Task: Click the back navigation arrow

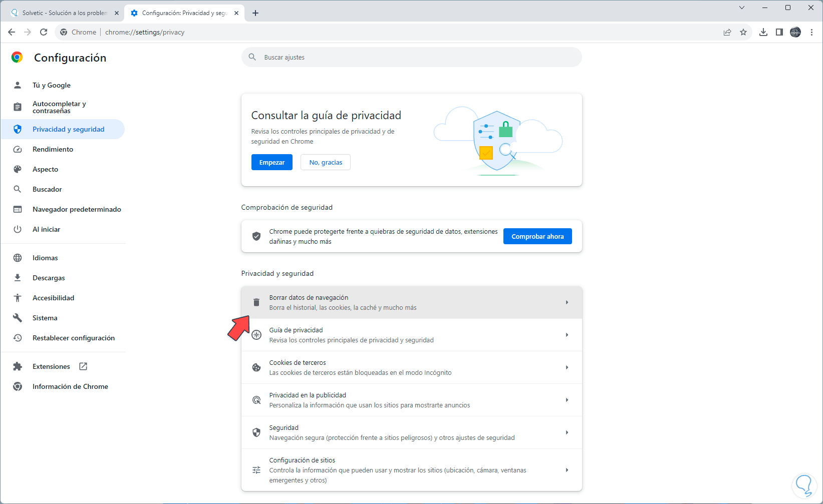Action: pos(12,32)
